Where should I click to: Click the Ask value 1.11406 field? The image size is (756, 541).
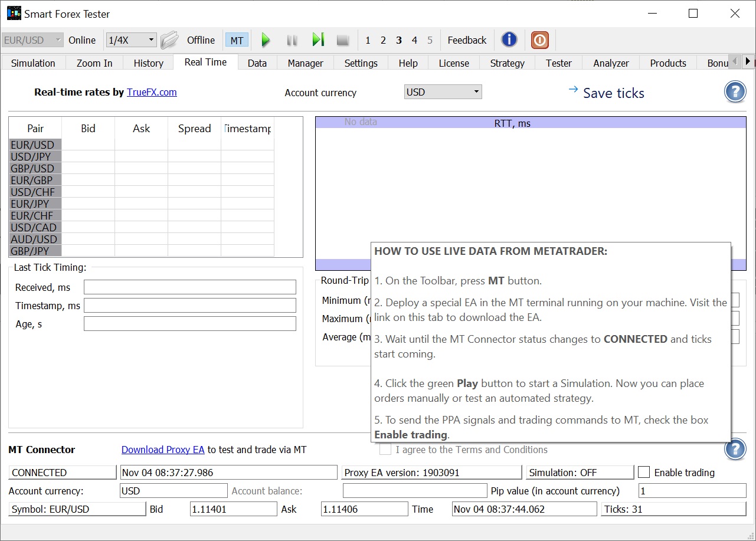click(x=364, y=509)
